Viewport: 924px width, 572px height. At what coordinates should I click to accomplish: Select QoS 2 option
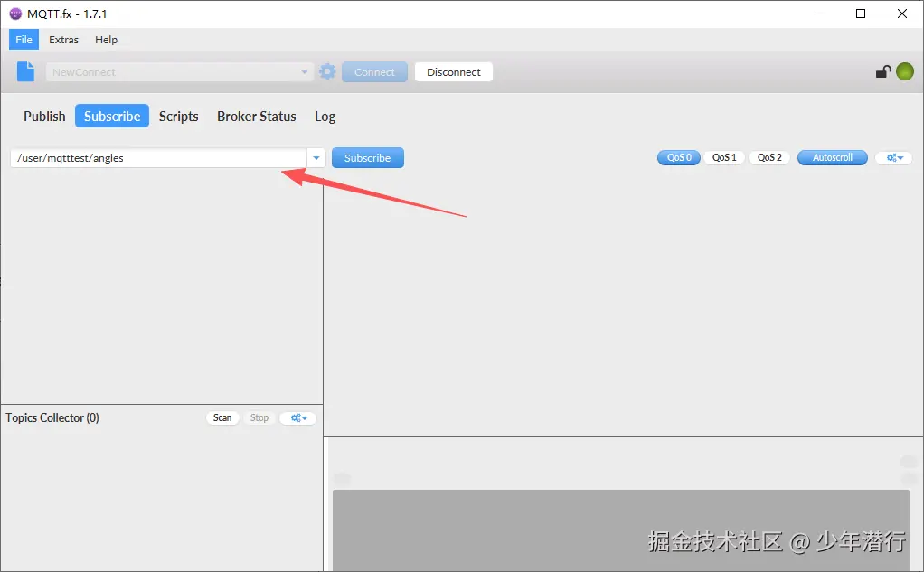[769, 158]
